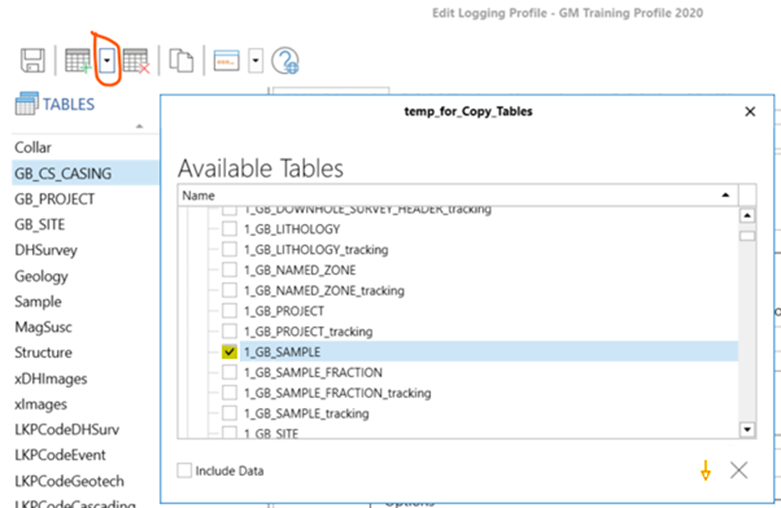Image resolution: width=781 pixels, height=508 pixels.
Task: Click the yellow import arrow icon
Action: click(x=706, y=470)
